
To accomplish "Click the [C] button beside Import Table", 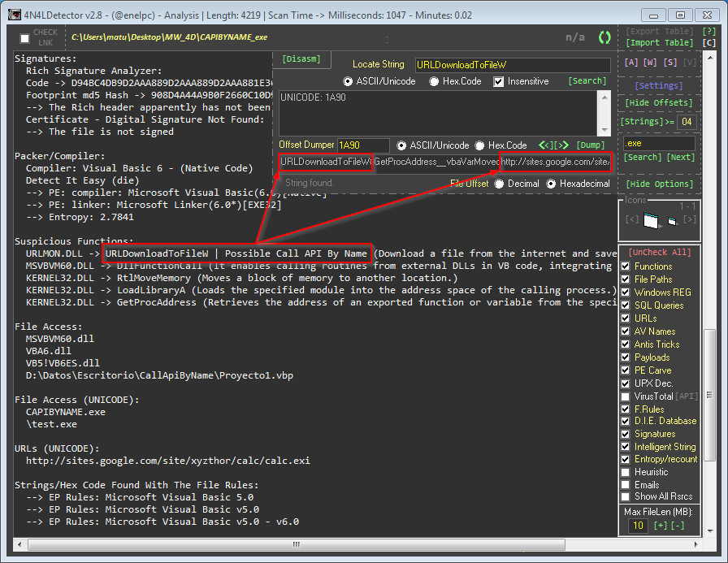I will (708, 43).
